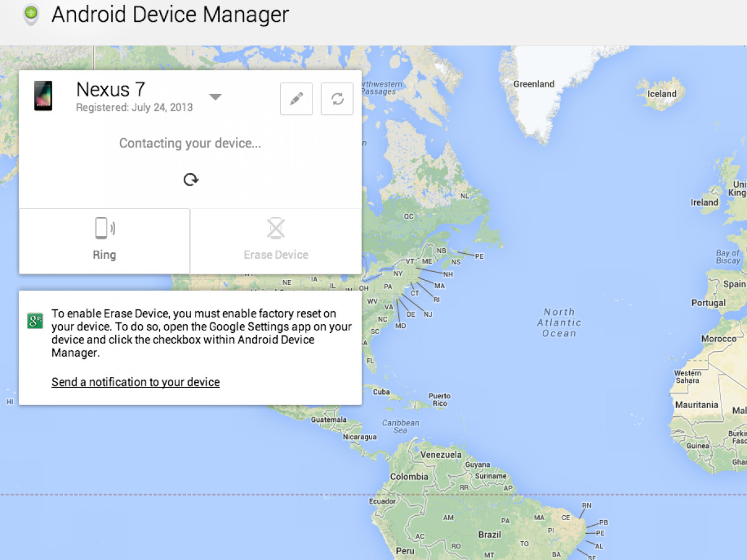Click the Nexus 7 device thumbnail
The image size is (747, 560).
point(43,96)
